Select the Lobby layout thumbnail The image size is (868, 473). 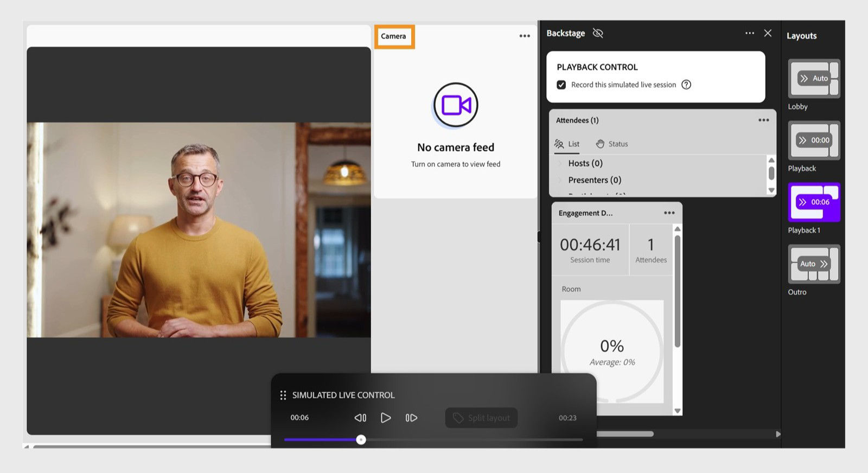coord(814,79)
